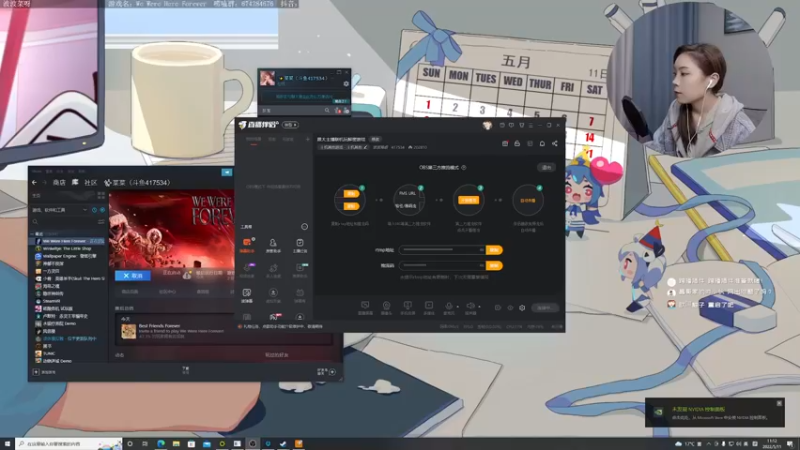This screenshot has height=450, width=800.
Task: Go back with the Steam back arrow
Action: click(34, 183)
